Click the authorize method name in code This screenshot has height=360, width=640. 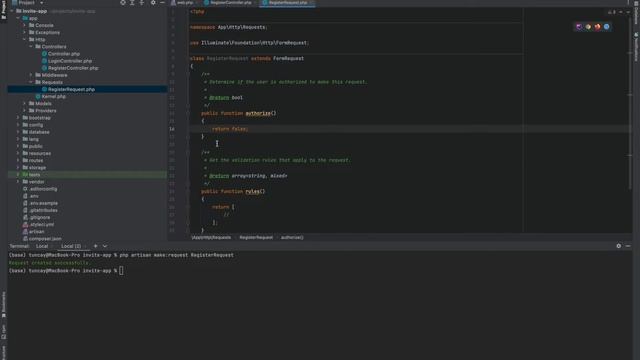coord(258,113)
